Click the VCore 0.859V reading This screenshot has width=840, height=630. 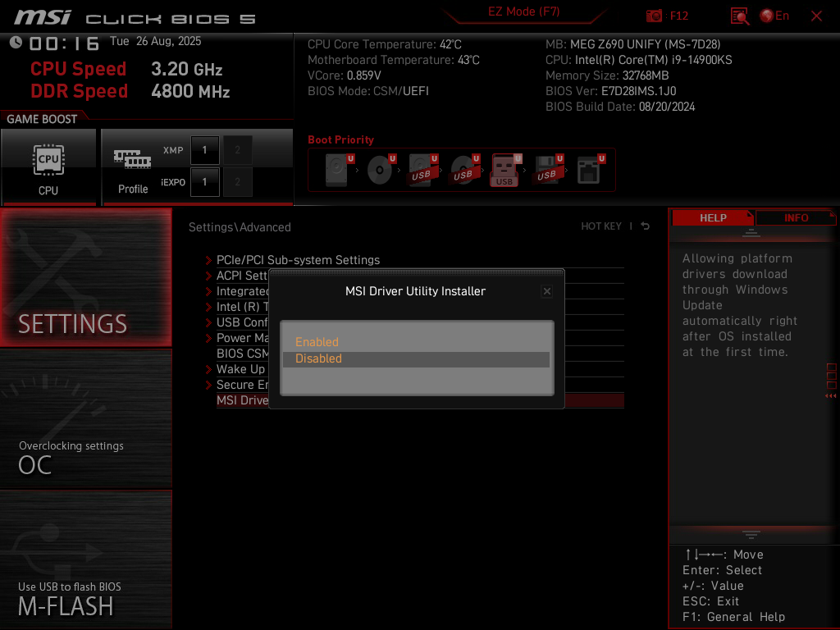click(344, 75)
